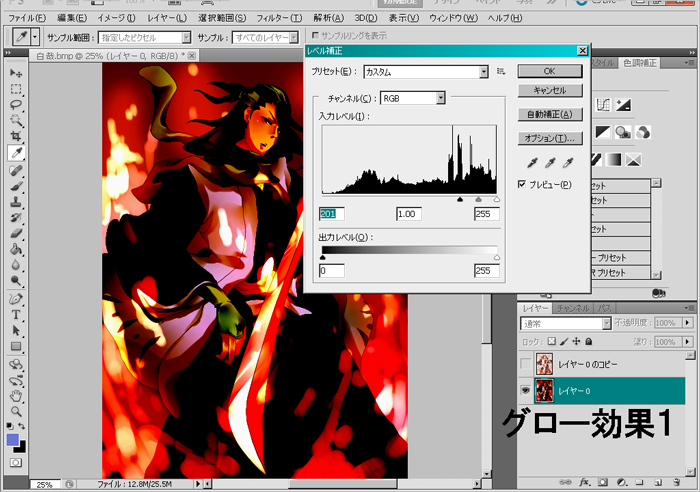This screenshot has height=492, width=700.
Task: Show the レイヤー 0 のコピー layer
Action: click(527, 362)
